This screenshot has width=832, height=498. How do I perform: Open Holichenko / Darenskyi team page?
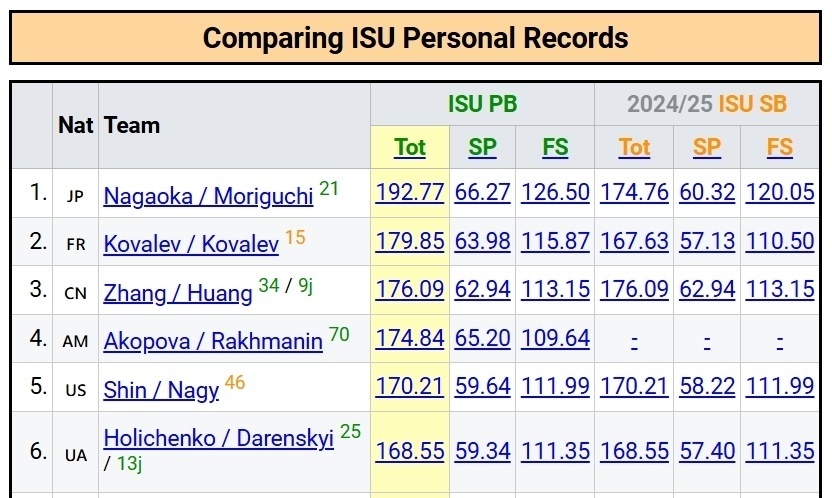(x=218, y=439)
